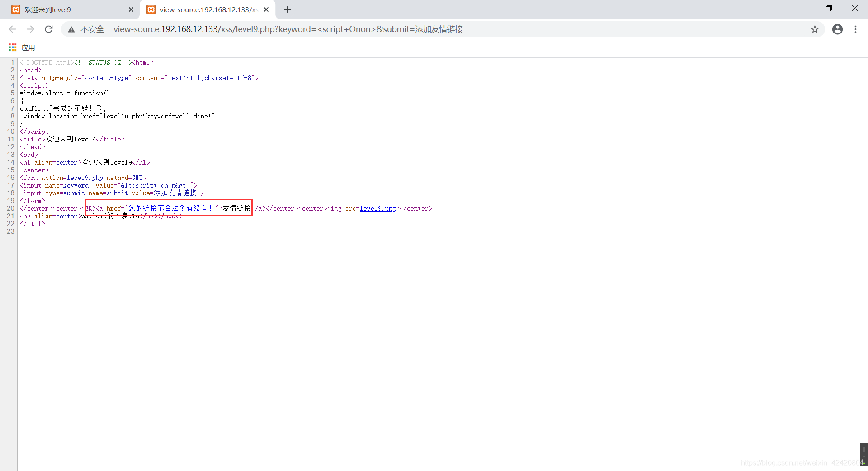Click the window.alert = function() line
Screen dimensions: 868x471
click(64, 93)
